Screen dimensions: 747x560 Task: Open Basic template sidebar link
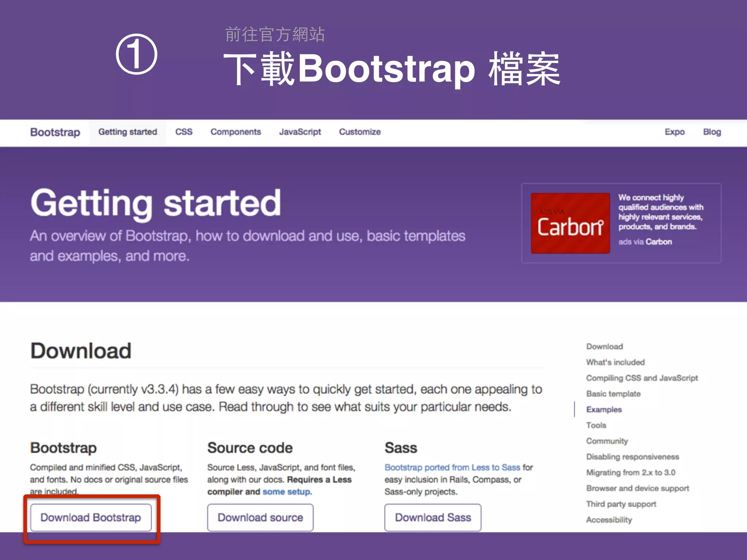pos(613,394)
